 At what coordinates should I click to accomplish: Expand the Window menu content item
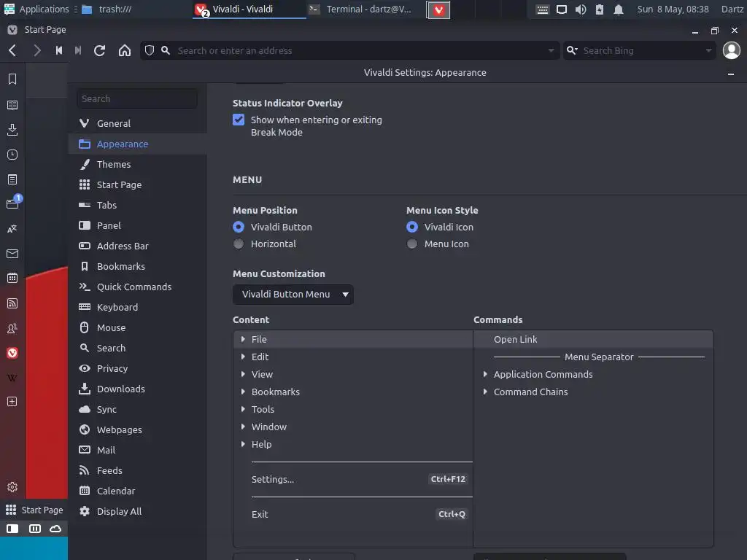point(243,427)
